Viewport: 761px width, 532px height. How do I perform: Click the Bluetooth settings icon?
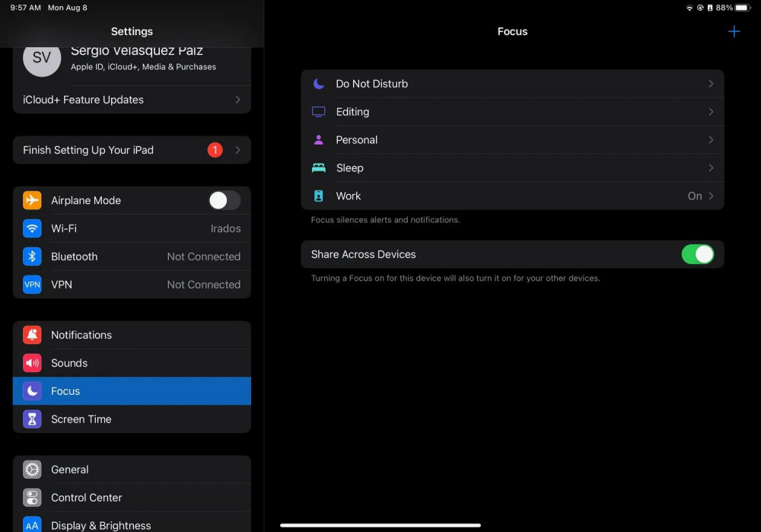tap(32, 256)
